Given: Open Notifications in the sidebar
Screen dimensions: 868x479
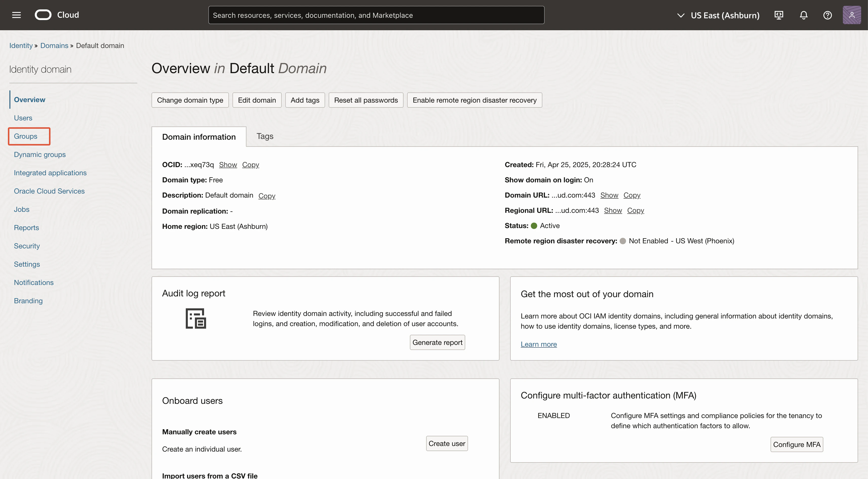Looking at the screenshot, I should (34, 282).
